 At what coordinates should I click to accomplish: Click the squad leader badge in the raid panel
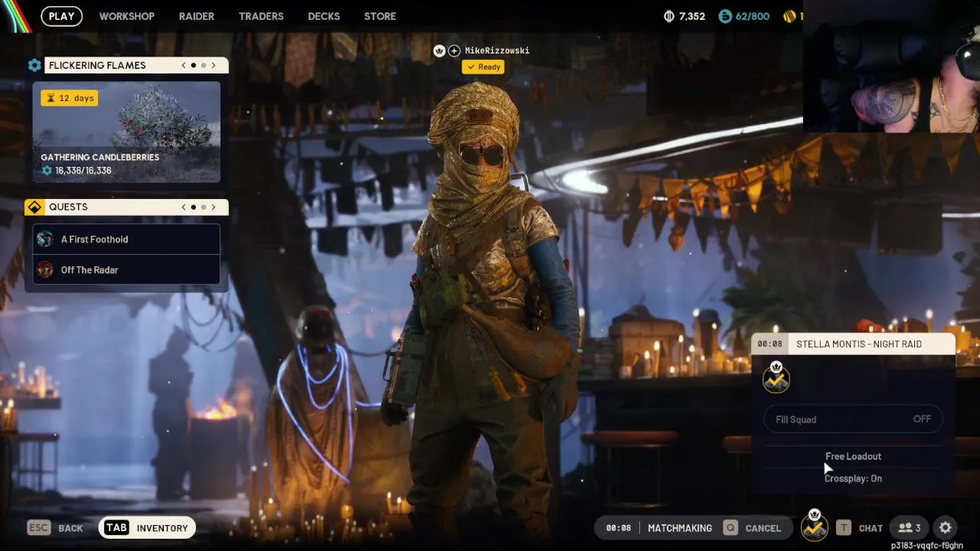[776, 377]
